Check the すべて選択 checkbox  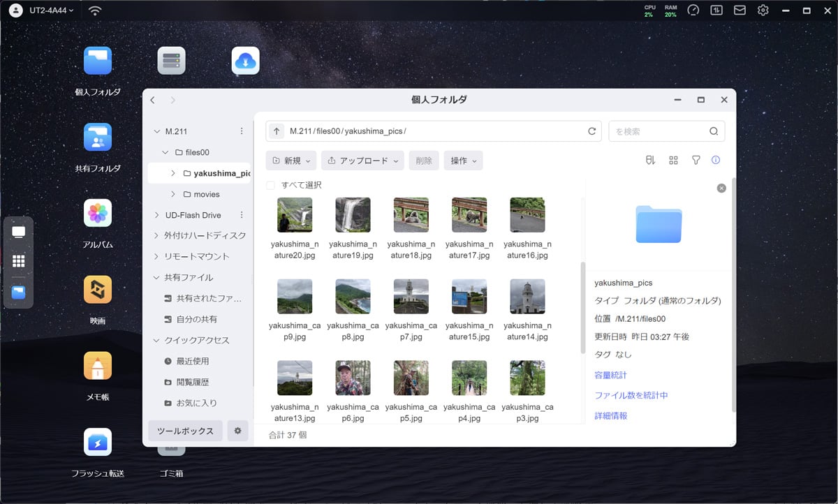pos(270,186)
